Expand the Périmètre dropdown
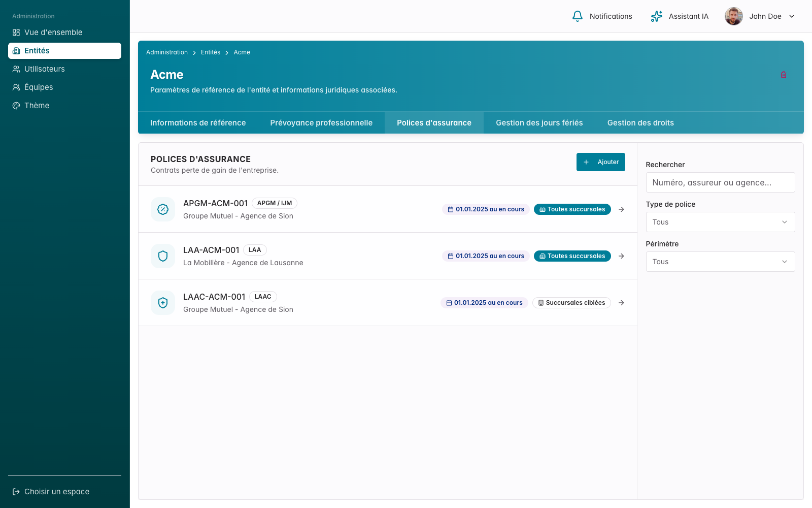 click(x=720, y=262)
